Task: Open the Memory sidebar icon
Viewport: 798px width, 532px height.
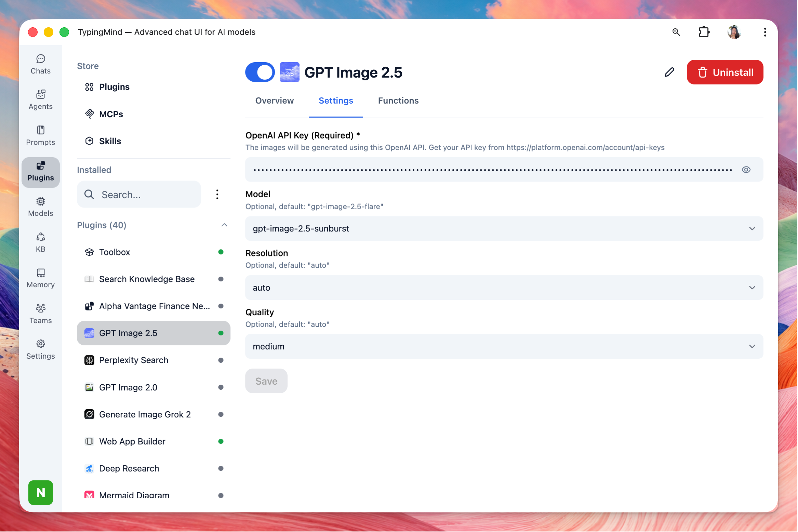Action: (x=40, y=278)
